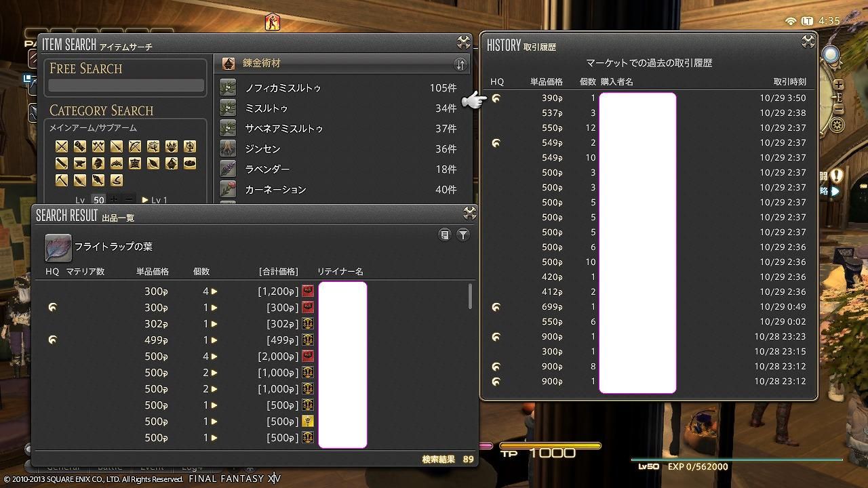Close the Search Result window
This screenshot has height=488, width=868.
tap(469, 213)
